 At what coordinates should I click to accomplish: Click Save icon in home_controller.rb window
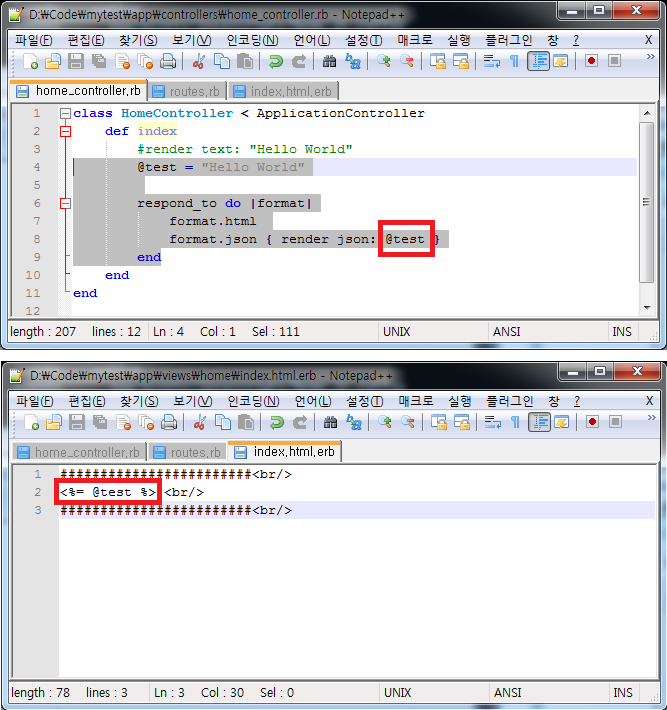(76, 61)
